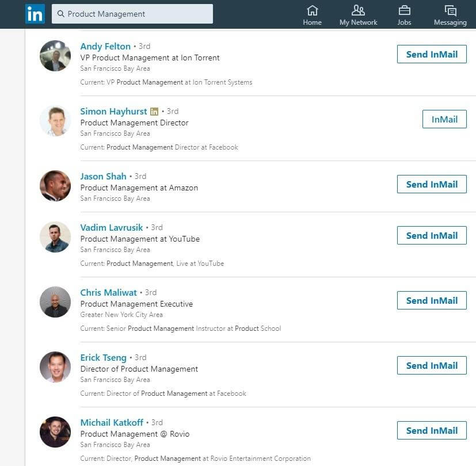This screenshot has height=466, width=476.
Task: Open Vadim Lavrusik's profile name link
Action: [x=112, y=228]
